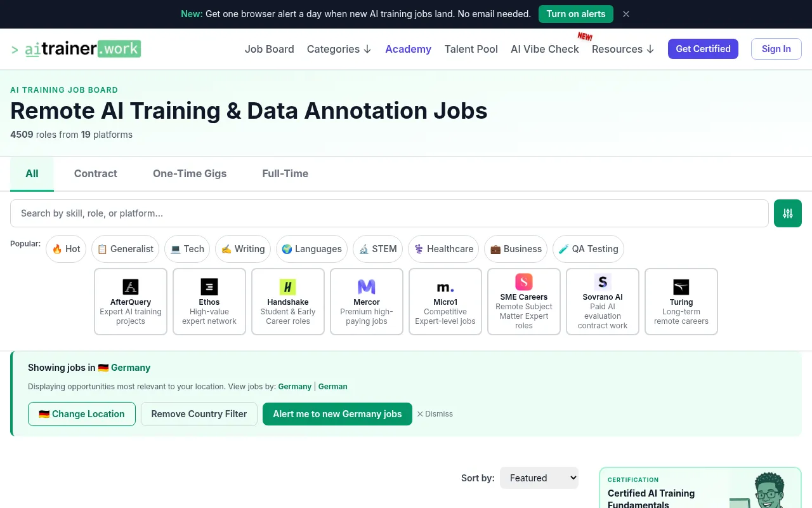
Task: Expand the Resources menu
Action: pyautogui.click(x=623, y=49)
